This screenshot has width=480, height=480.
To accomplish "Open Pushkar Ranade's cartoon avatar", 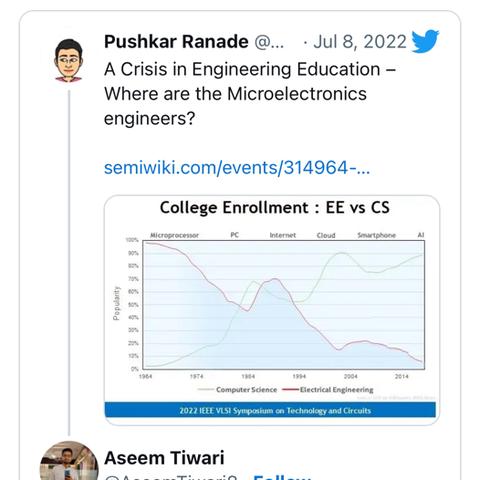I will pos(68,60).
